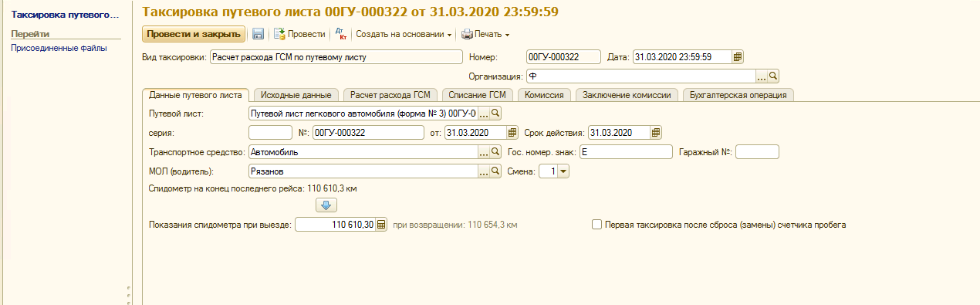This screenshot has width=980, height=305.
Task: Switch to the Расчет расхода ГСМ tab
Action: 390,95
